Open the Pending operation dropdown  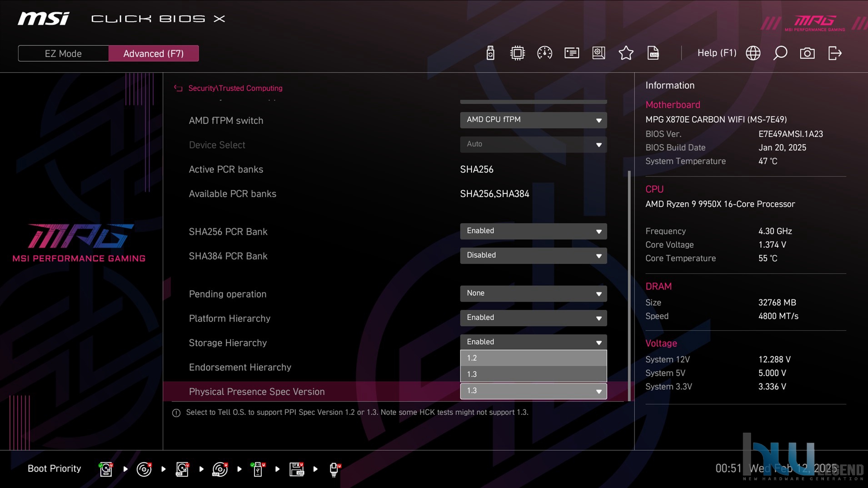coord(533,294)
